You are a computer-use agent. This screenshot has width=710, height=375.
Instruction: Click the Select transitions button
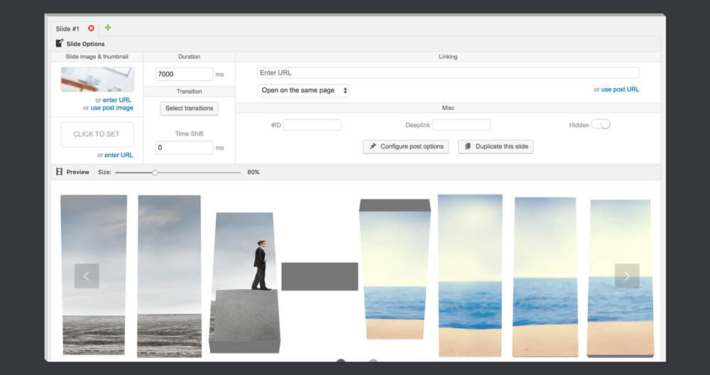[x=189, y=108]
